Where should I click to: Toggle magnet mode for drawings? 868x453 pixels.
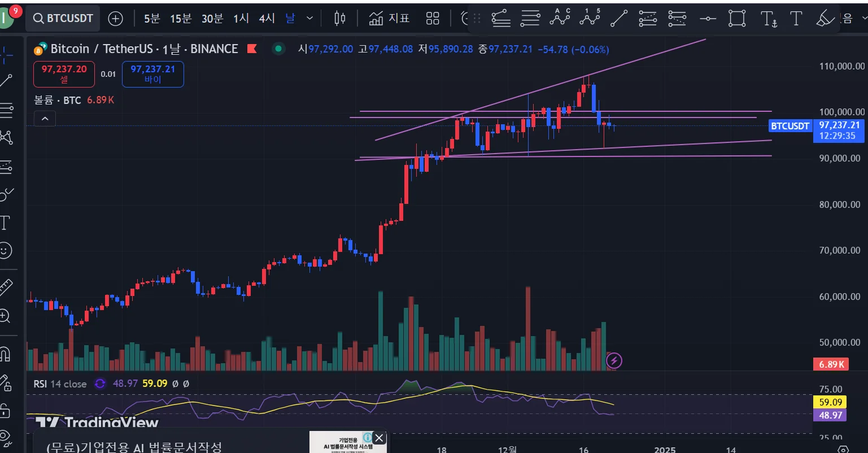[6, 354]
